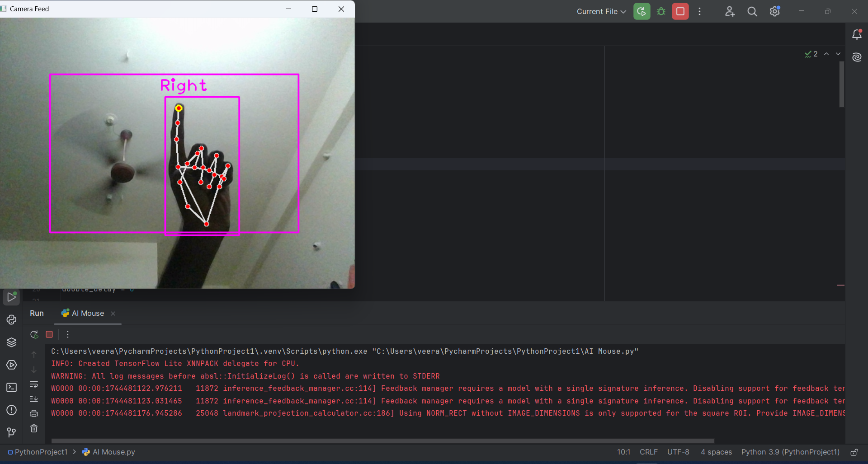Clear console output with trash icon
Screen dimensions: 868x464
(34, 428)
